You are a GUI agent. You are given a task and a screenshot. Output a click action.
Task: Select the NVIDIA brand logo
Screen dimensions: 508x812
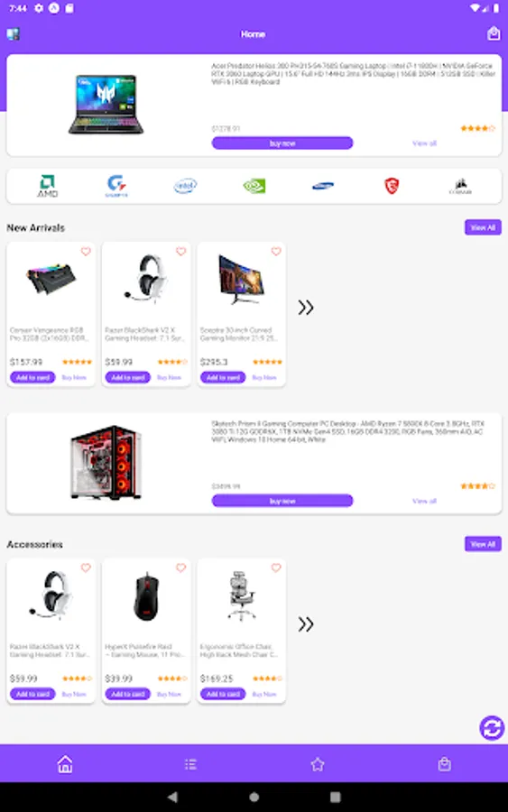pyautogui.click(x=254, y=185)
